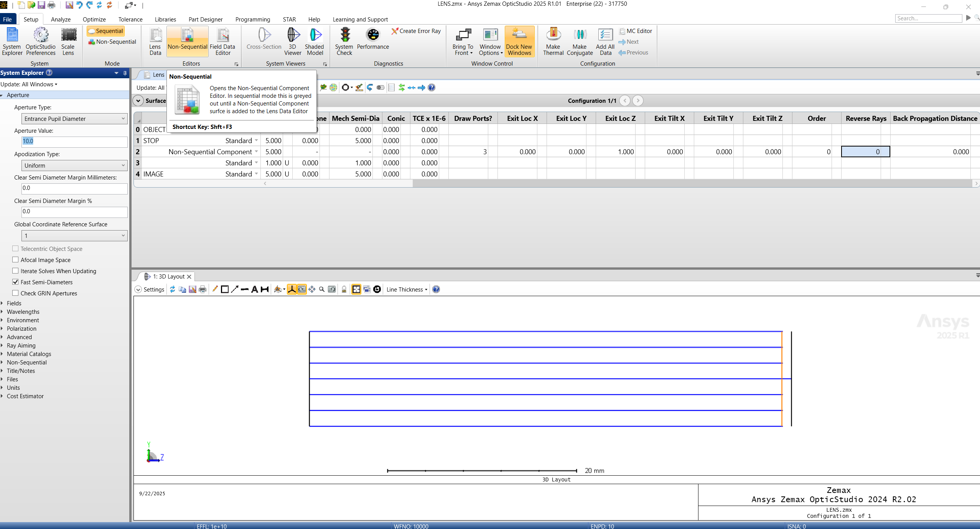Open help for the 3D Layout window
Screen dimensions: 980x529
[436, 289]
